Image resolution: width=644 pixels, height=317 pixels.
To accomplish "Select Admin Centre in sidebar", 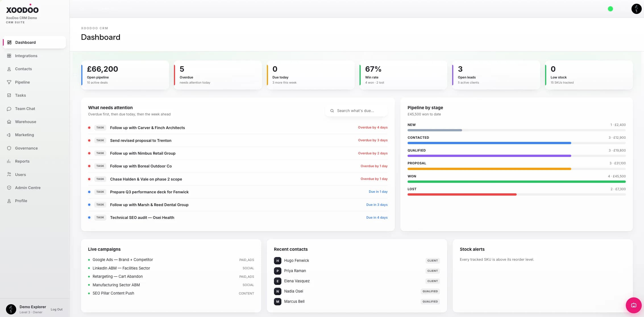I will (34, 188).
